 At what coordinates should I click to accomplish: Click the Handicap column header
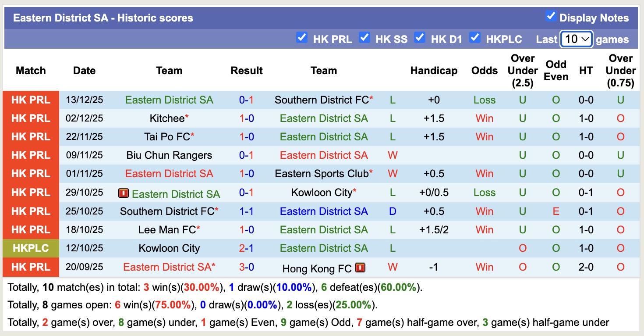[434, 70]
